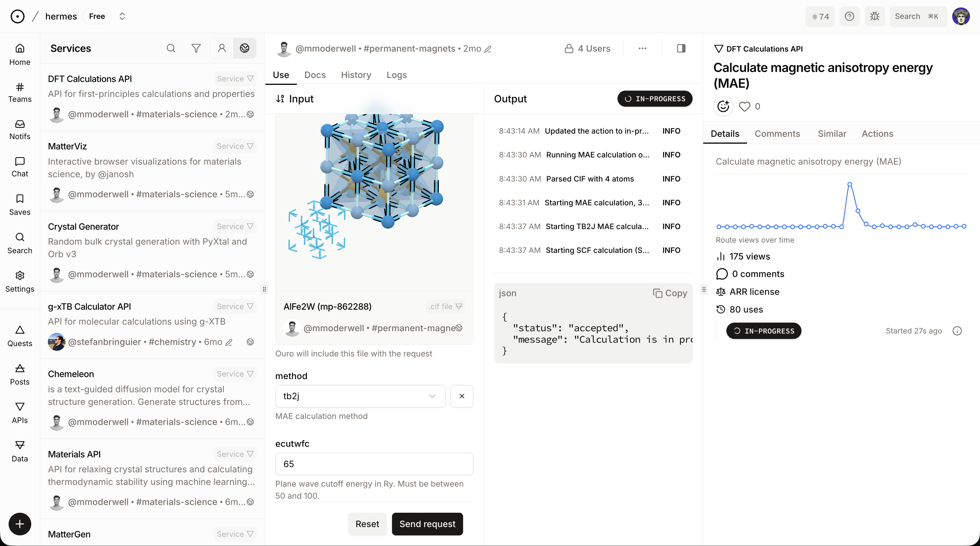
Task: Open Notifs inbox in sidebar
Action: pyautogui.click(x=20, y=130)
